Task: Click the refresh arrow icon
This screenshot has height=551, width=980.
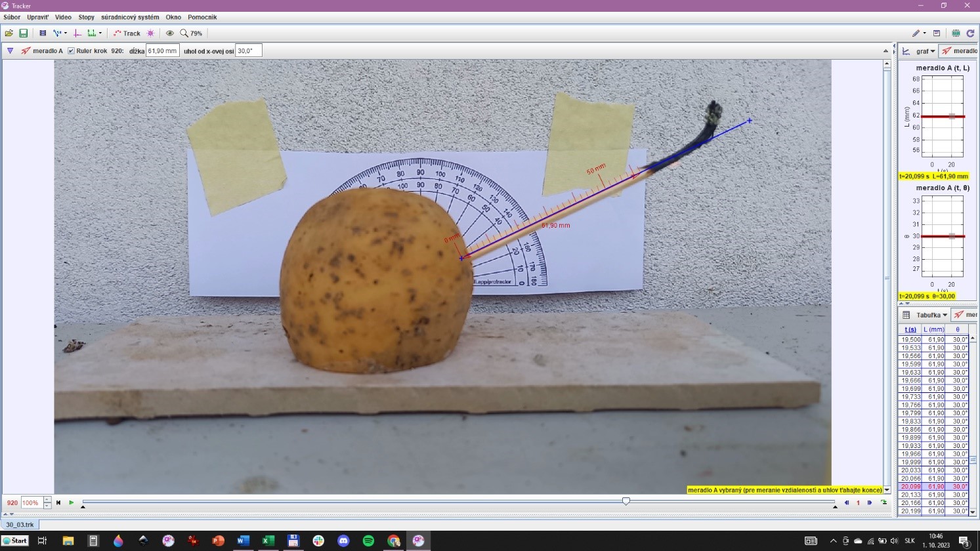Action: point(970,33)
